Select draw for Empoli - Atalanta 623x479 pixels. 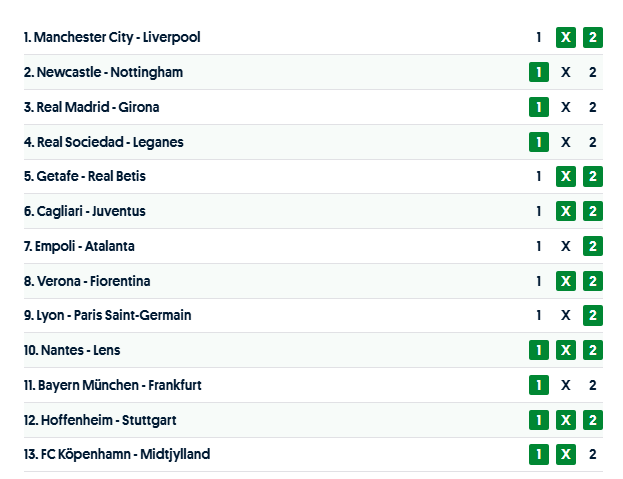pyautogui.click(x=566, y=246)
